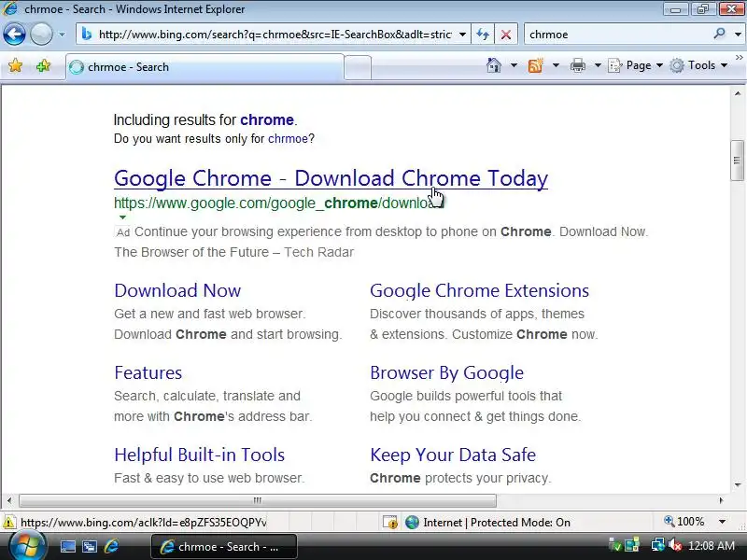The image size is (747, 560).
Task: Click the vertical scrollbar down arrow
Action: coord(738,485)
